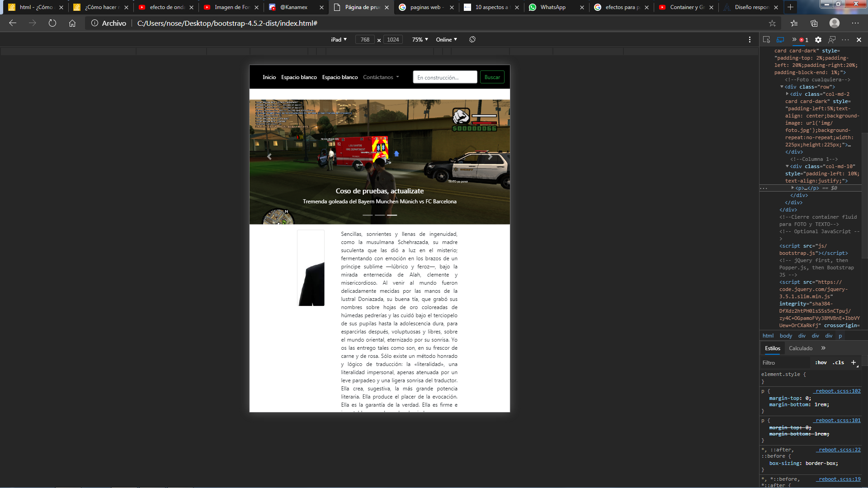Close the DevTools panel
The height and width of the screenshot is (488, 868).
[859, 40]
